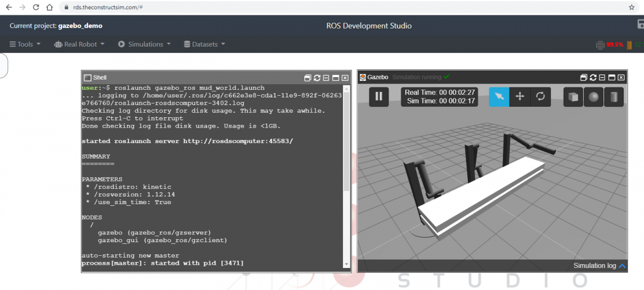Reload the Gazebo window with refresh icon
The height and width of the screenshot is (290, 644).
593,78
